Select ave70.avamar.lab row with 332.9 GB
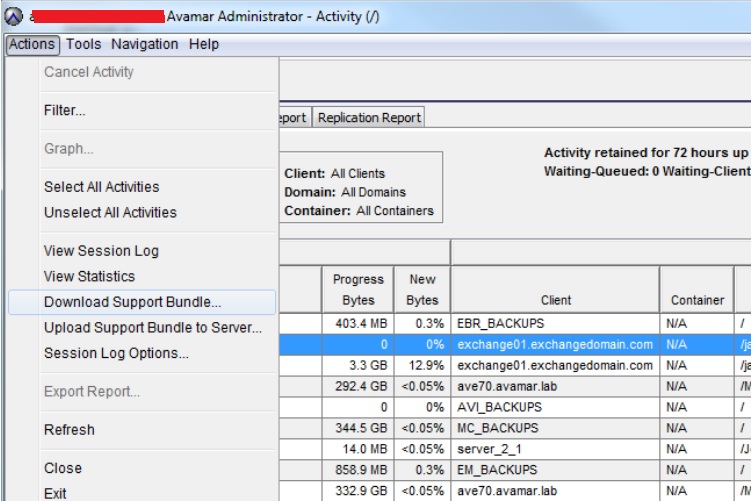Viewport: 755px width, 501px height. click(x=515, y=491)
